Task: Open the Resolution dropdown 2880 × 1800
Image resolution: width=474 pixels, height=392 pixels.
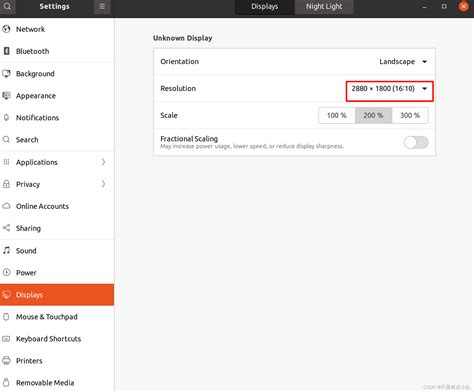Action: [389, 89]
